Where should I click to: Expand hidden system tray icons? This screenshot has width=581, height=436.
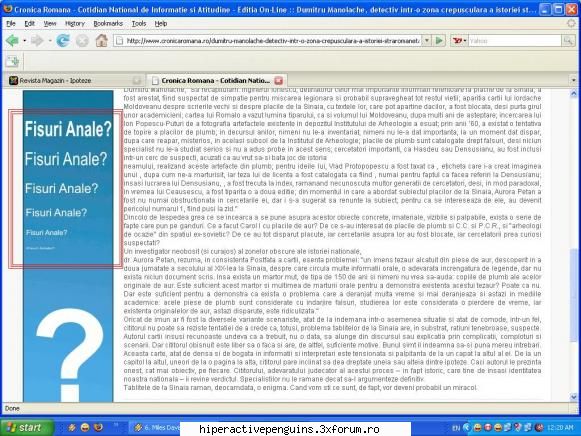click(x=467, y=428)
